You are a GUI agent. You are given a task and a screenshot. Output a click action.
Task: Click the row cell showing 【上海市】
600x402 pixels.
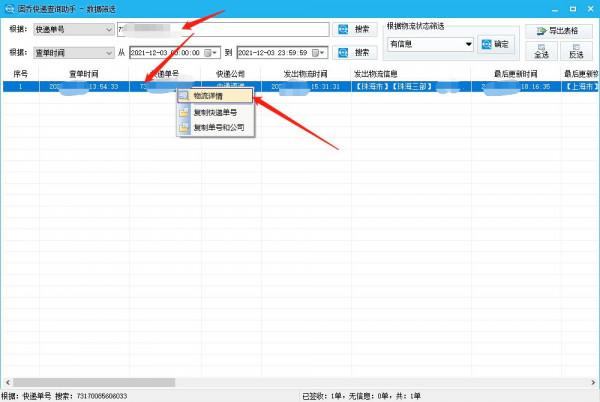tap(579, 87)
